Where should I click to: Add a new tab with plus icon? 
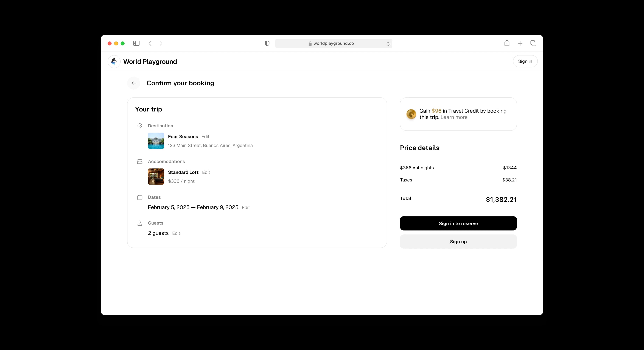point(520,43)
